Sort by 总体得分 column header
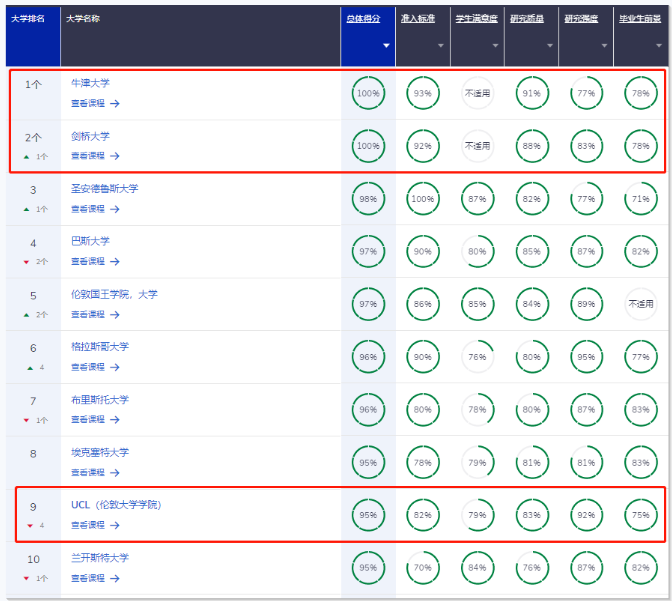 363,18
